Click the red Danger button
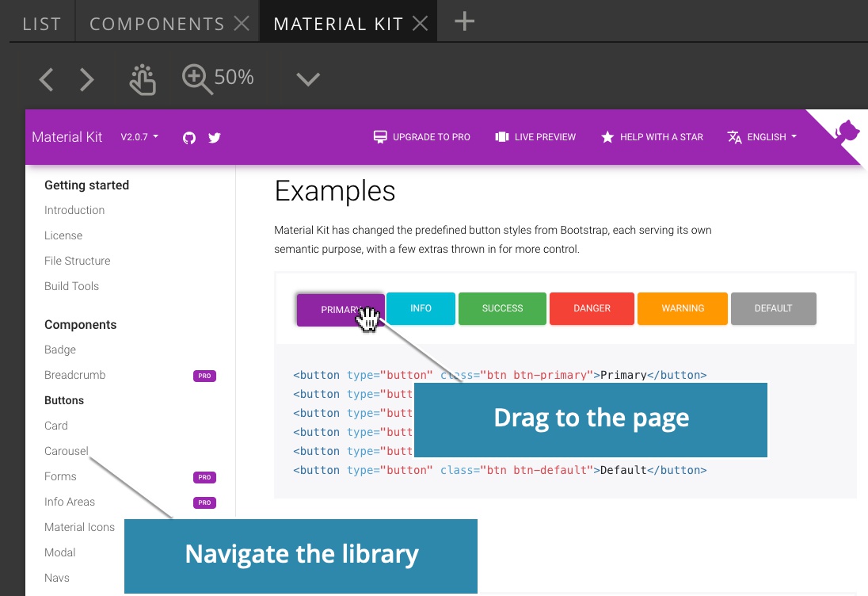This screenshot has width=868, height=596. 592,308
